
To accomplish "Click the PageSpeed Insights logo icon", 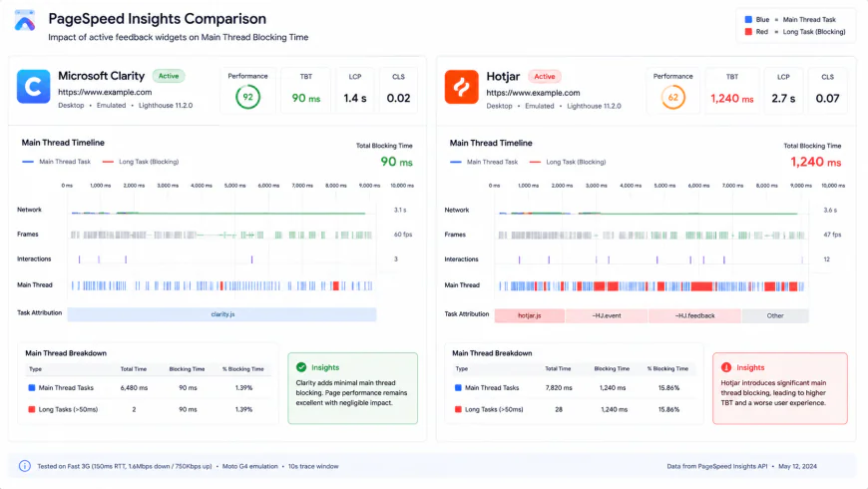I will pyautogui.click(x=24, y=21).
